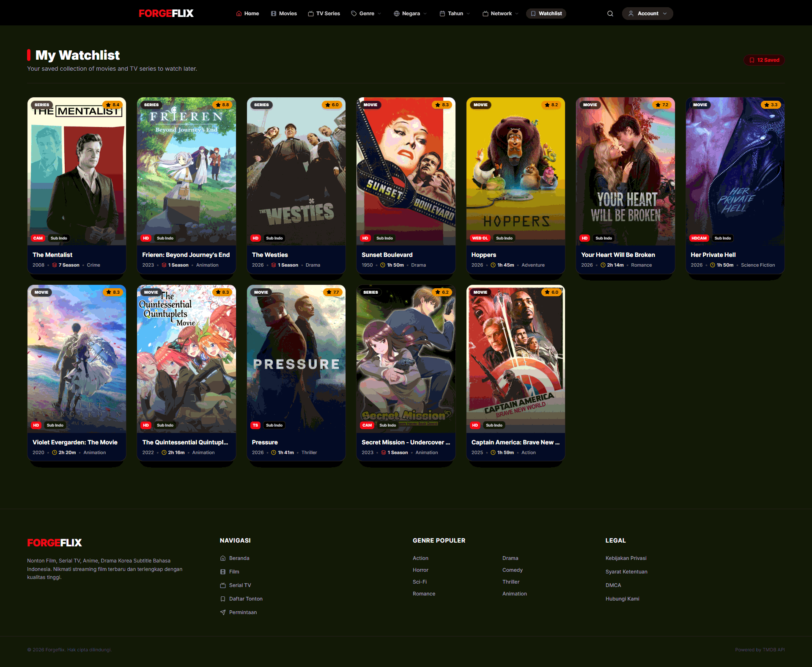Click the Comedy genre footer link

click(513, 570)
